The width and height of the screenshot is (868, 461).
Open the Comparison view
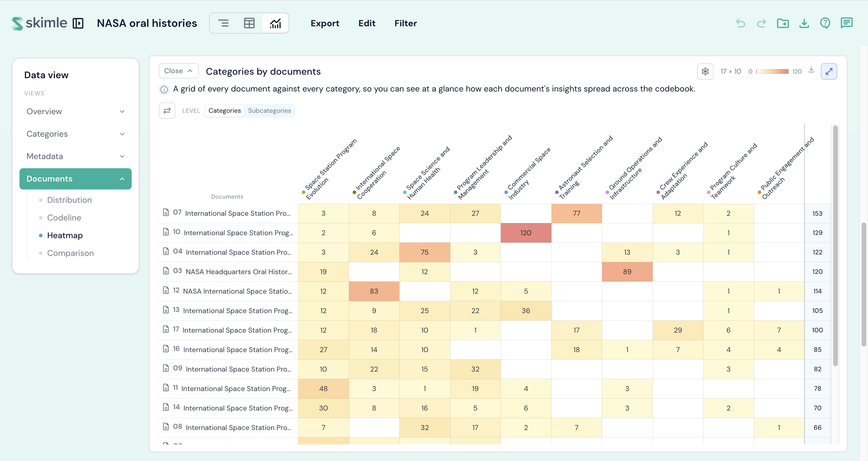click(71, 253)
